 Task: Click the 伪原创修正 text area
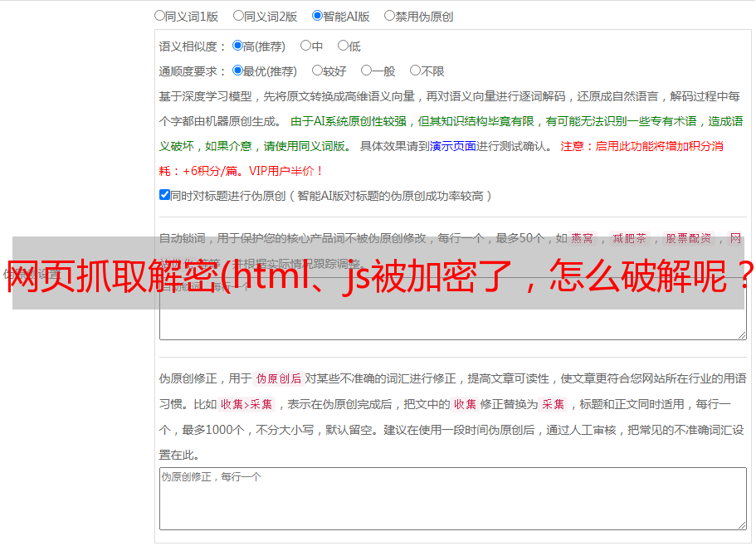452,498
